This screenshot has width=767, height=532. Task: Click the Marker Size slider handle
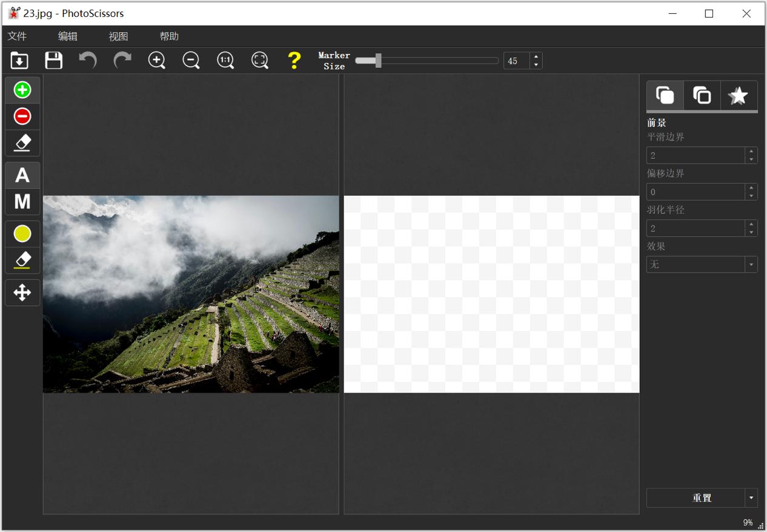tap(378, 61)
